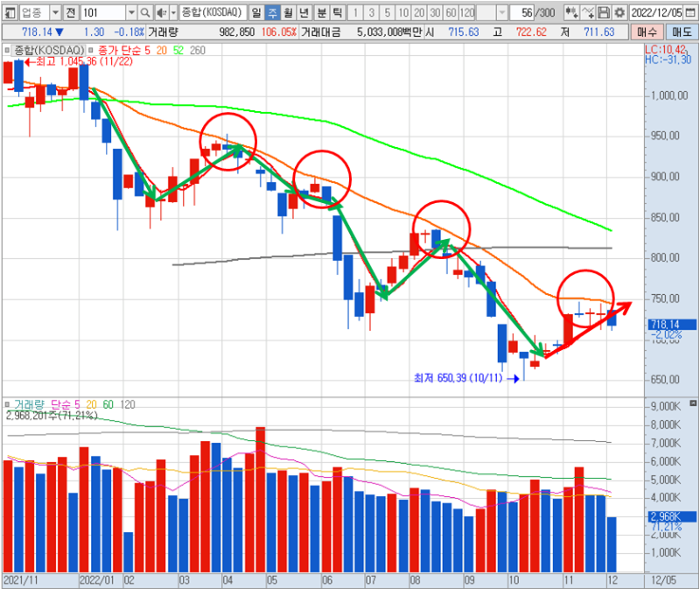700x589 pixels.
Task: Select the weekly 주 period button
Action: [272, 12]
